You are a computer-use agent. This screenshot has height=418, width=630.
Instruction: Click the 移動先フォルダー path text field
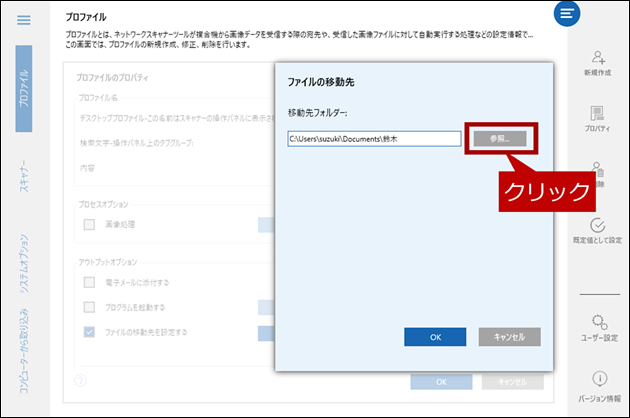coord(370,139)
